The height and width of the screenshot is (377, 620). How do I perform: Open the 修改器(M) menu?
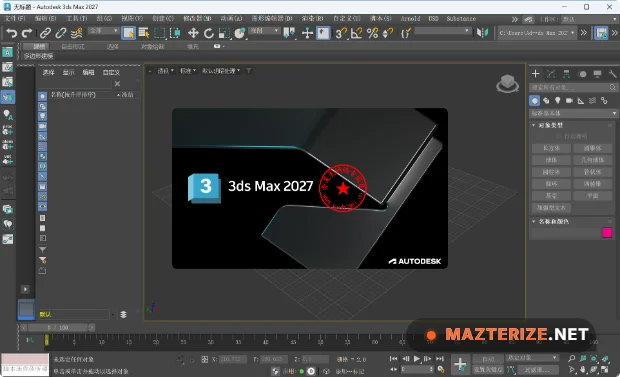coord(197,19)
